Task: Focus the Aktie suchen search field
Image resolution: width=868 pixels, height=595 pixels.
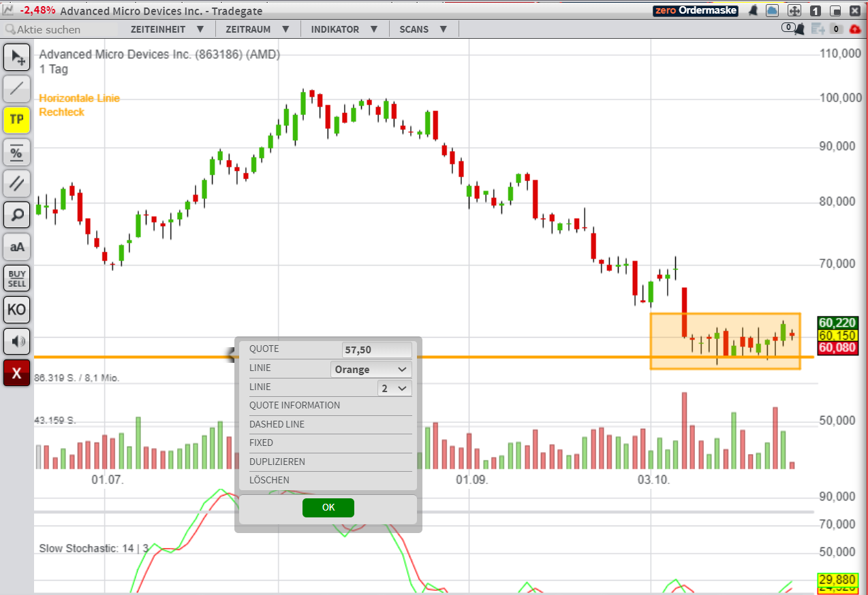Action: (60, 29)
